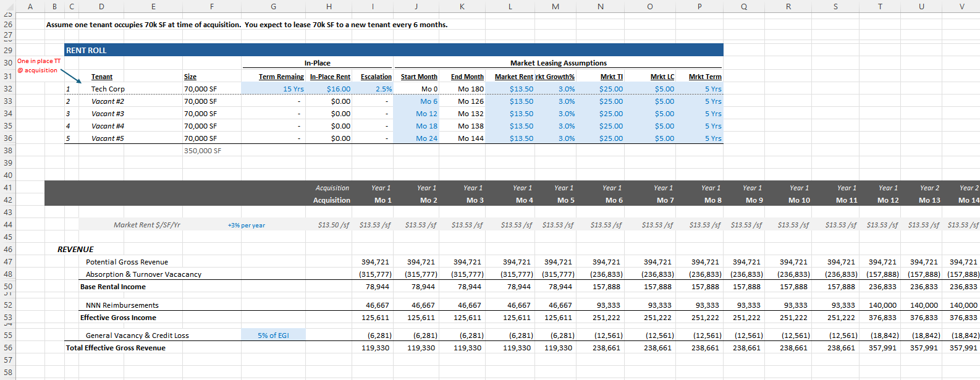Click the Mo 24 start month cell
This screenshot has width=980, height=380.
coord(426,138)
